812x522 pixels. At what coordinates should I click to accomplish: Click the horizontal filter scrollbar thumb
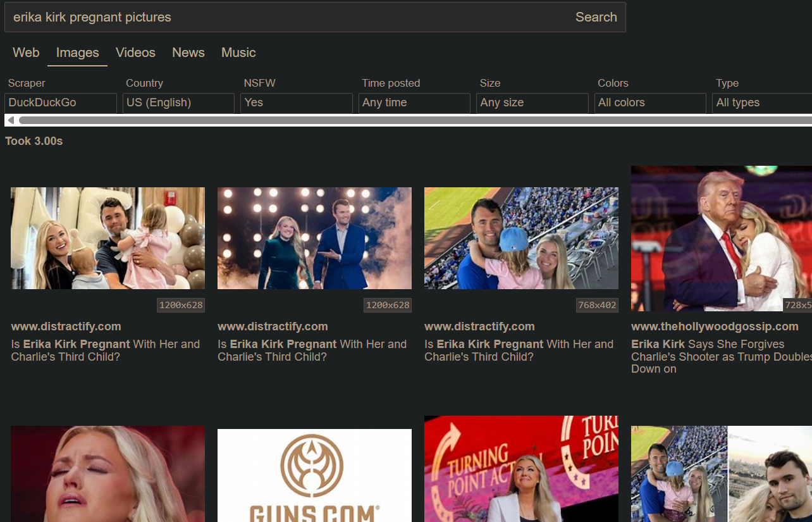click(415, 120)
